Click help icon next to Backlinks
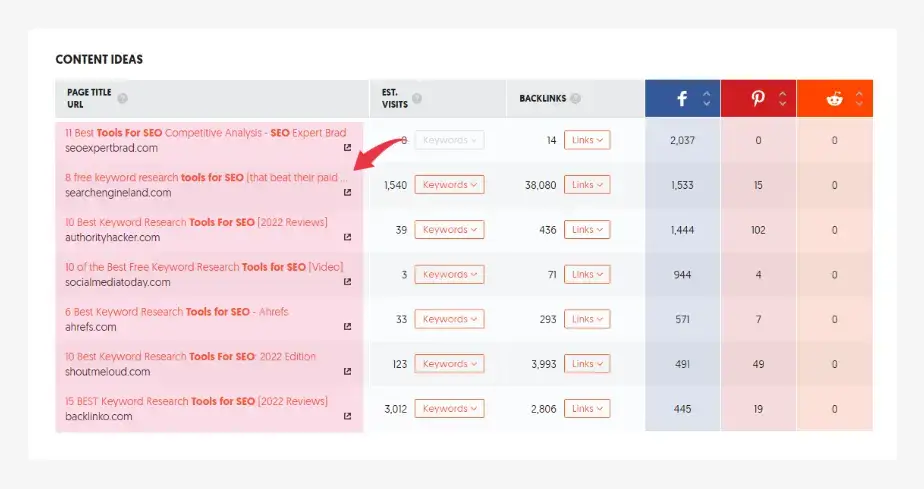924x489 pixels. click(x=576, y=99)
